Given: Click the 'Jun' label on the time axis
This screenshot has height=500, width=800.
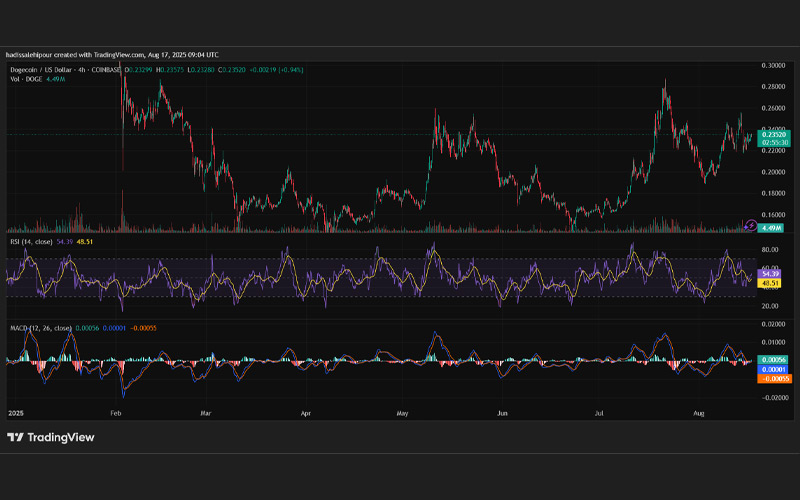Looking at the screenshot, I should point(503,413).
